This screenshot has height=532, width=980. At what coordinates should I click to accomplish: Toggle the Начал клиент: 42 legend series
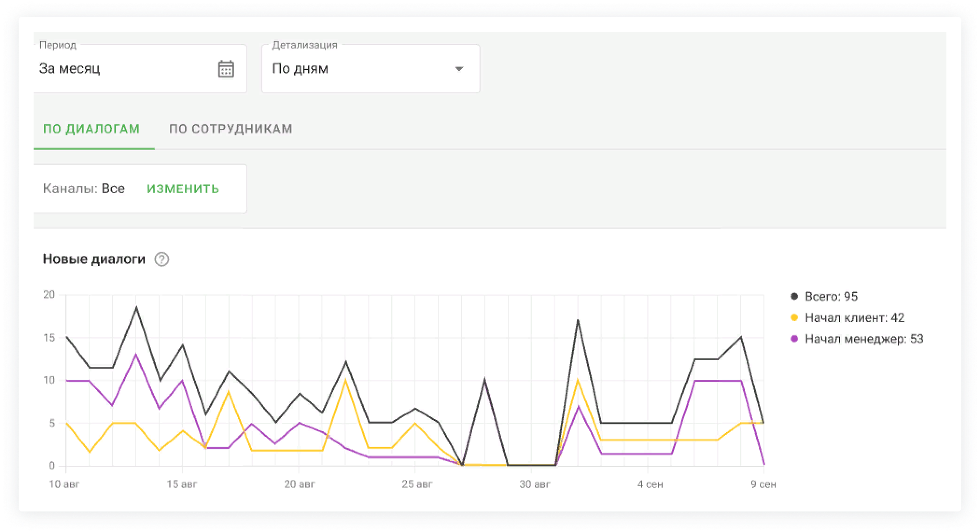(x=854, y=318)
